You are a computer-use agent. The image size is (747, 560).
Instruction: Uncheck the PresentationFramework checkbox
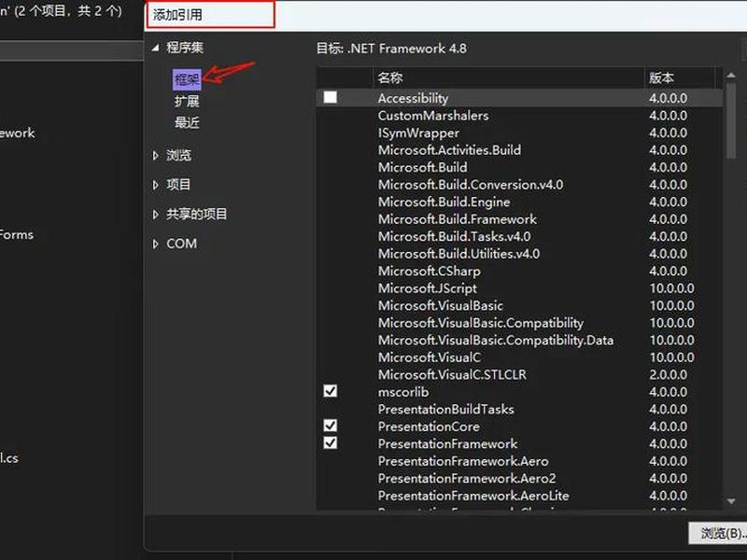(x=331, y=442)
